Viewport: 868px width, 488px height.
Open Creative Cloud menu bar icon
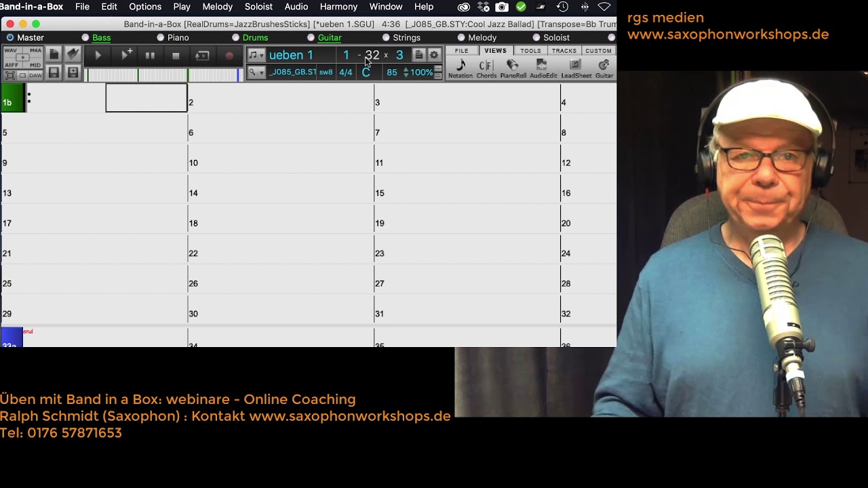[464, 7]
